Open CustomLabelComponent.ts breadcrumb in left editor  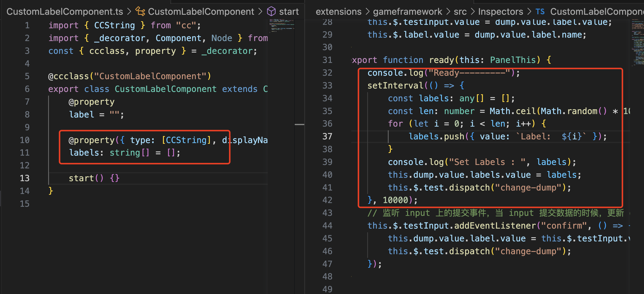coord(64,11)
